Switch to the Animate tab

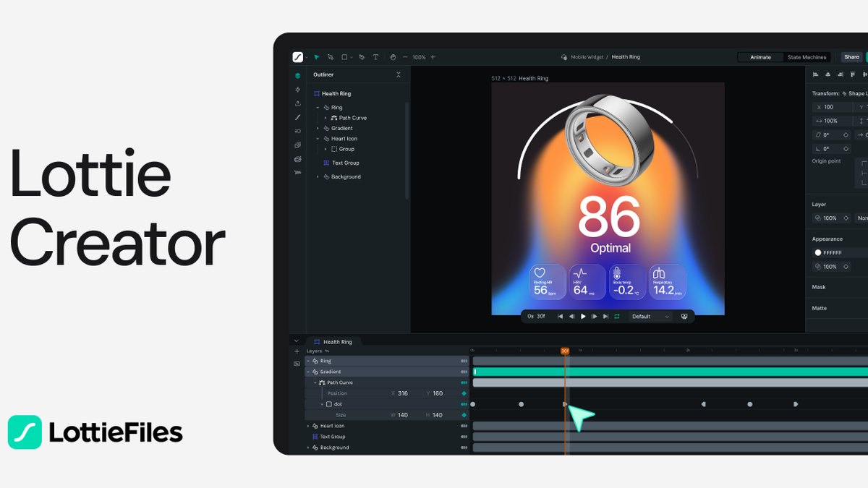760,57
